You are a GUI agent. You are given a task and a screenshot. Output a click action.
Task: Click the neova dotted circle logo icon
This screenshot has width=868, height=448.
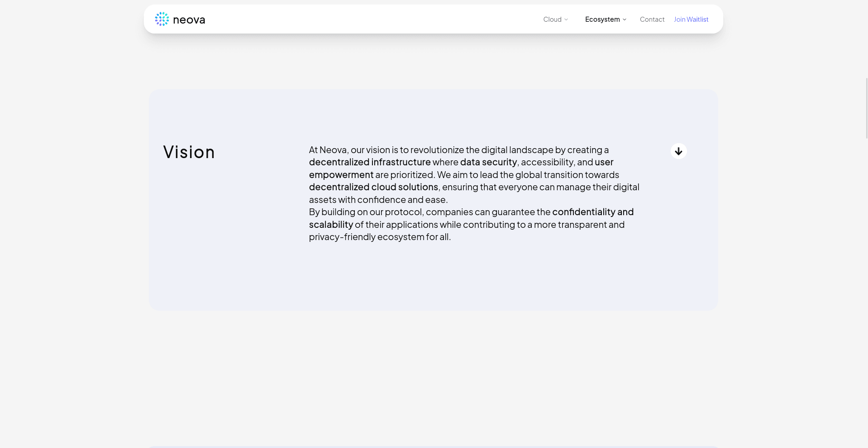(x=162, y=19)
